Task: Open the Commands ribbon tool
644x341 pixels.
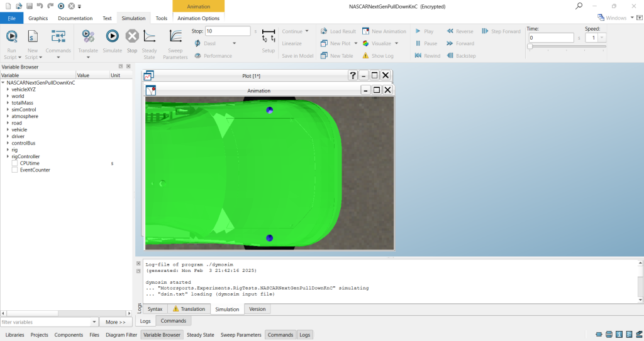Action: [58, 44]
